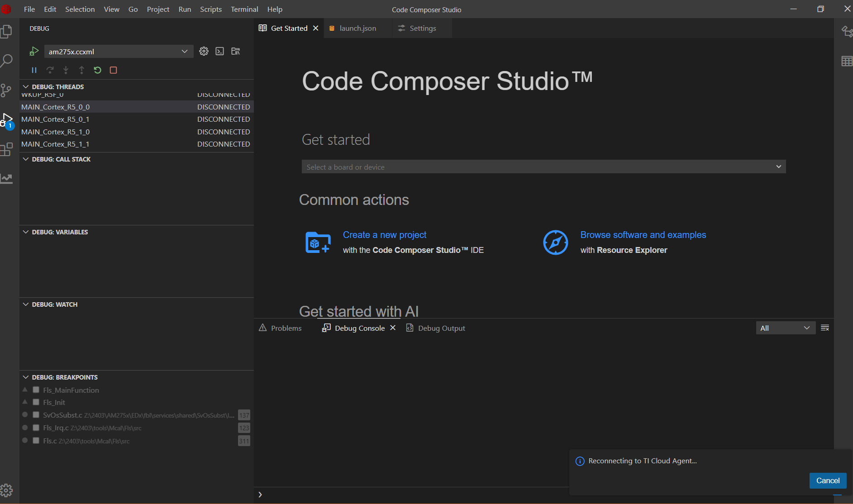Step over in the debug toolbar
The image size is (853, 504).
tap(50, 70)
